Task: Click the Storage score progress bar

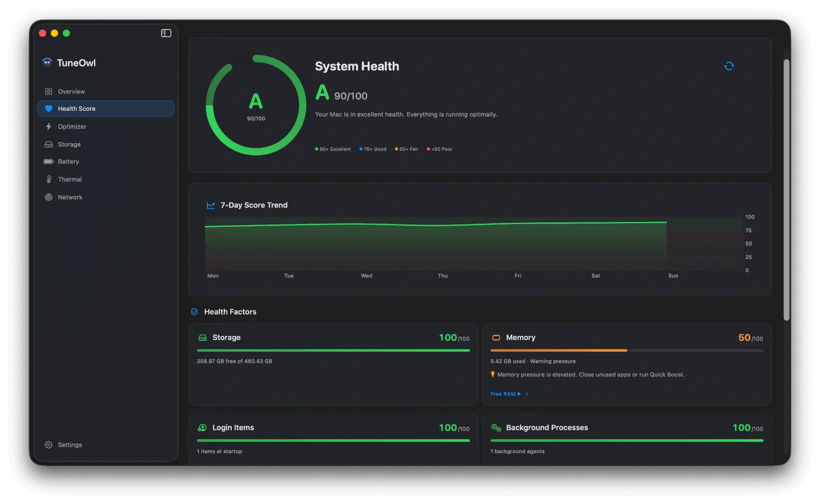Action: click(x=333, y=350)
